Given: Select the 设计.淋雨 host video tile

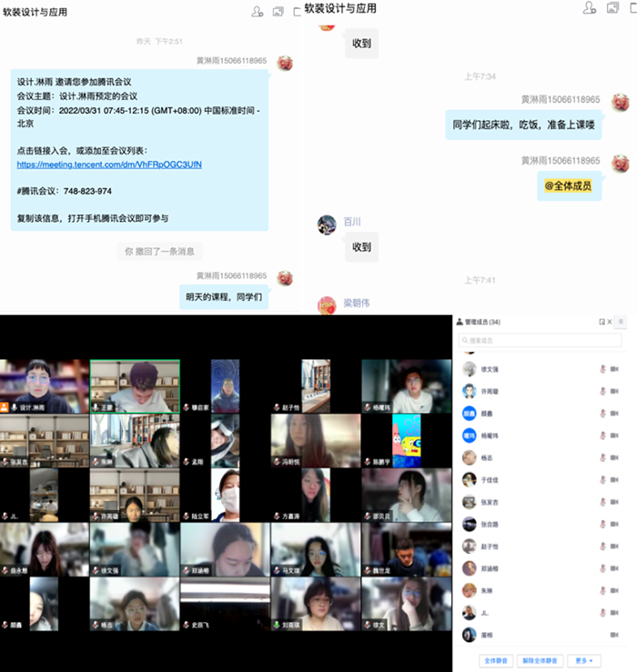Looking at the screenshot, I should (x=44, y=386).
